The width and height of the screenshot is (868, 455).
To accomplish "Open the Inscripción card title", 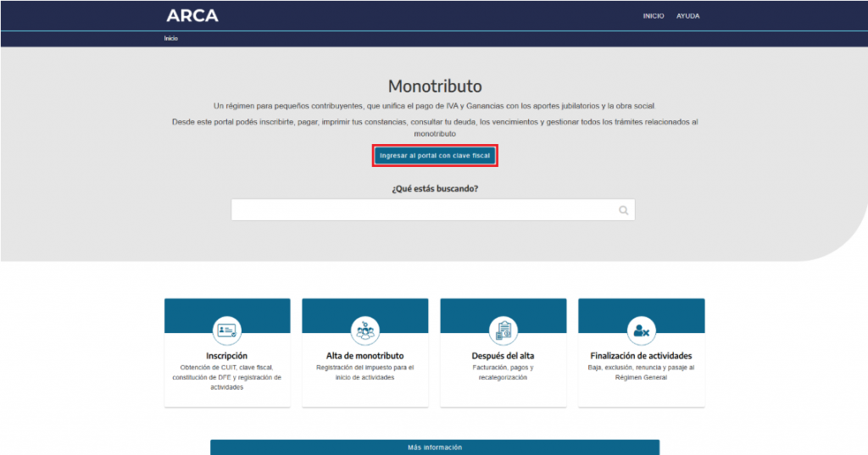I will pyautogui.click(x=227, y=356).
